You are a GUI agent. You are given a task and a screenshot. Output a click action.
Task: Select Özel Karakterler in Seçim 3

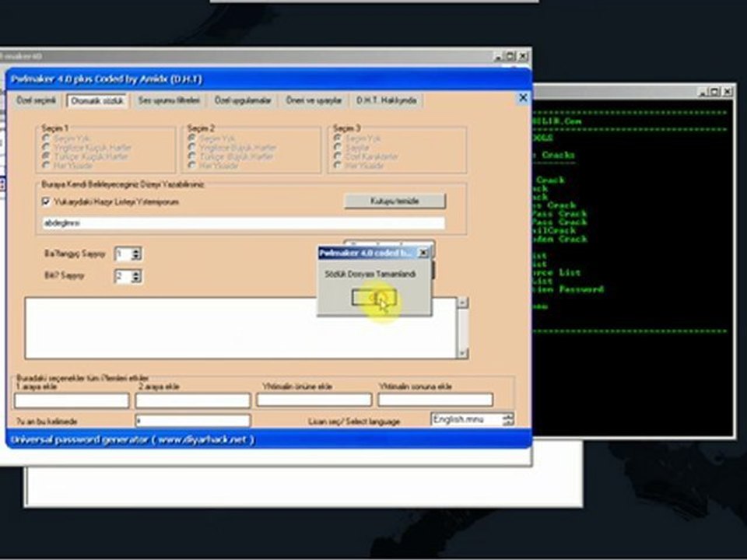(x=338, y=156)
